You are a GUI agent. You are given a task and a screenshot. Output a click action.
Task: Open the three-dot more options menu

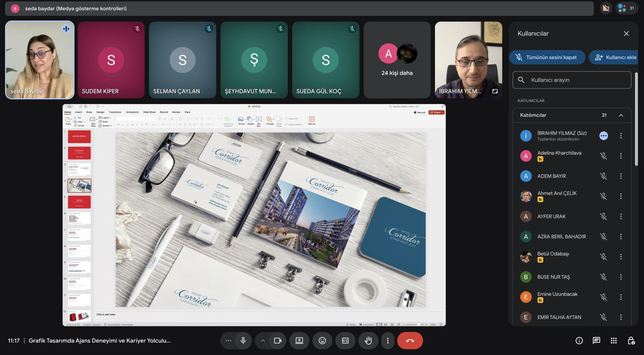click(388, 341)
